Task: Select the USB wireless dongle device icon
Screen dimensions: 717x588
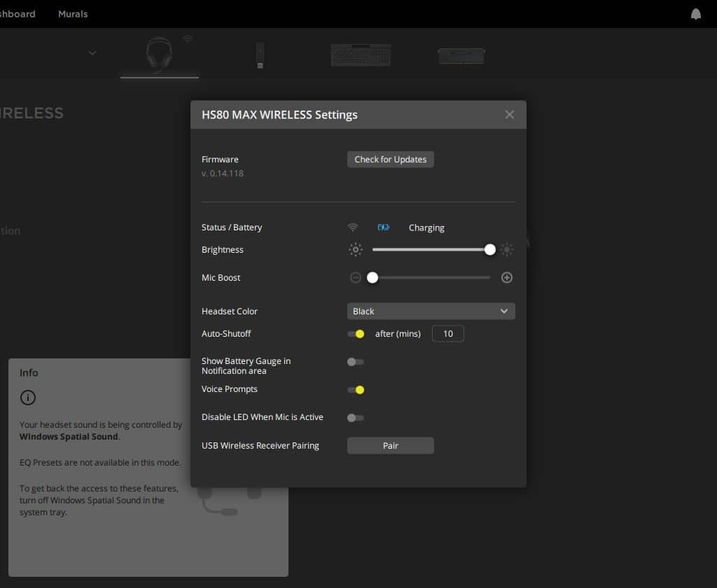Action: pos(260,55)
